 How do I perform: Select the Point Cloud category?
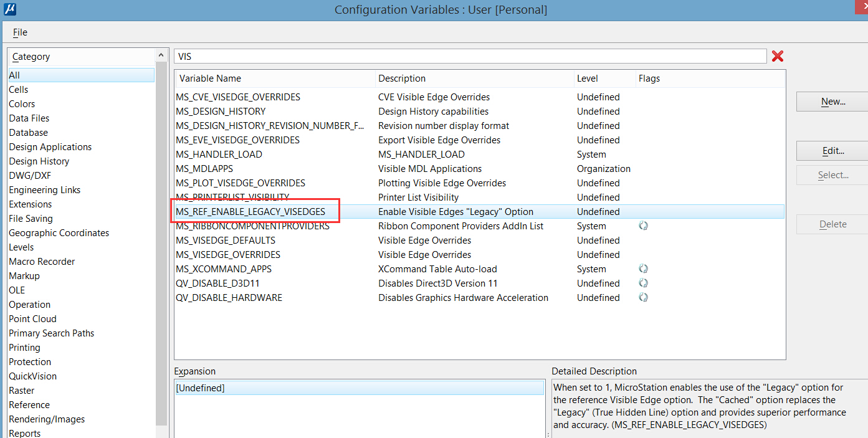tap(32, 319)
